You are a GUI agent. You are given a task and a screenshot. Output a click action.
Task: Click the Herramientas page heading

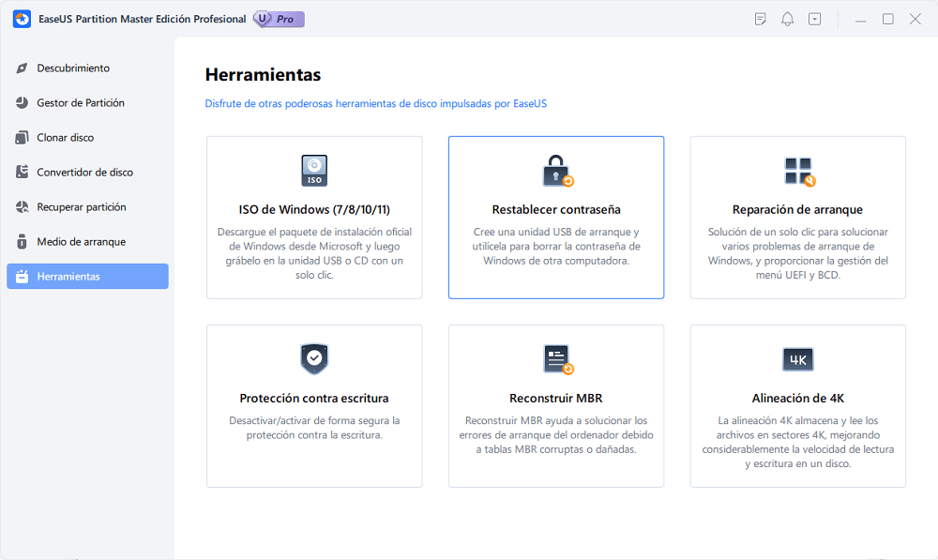pos(264,75)
